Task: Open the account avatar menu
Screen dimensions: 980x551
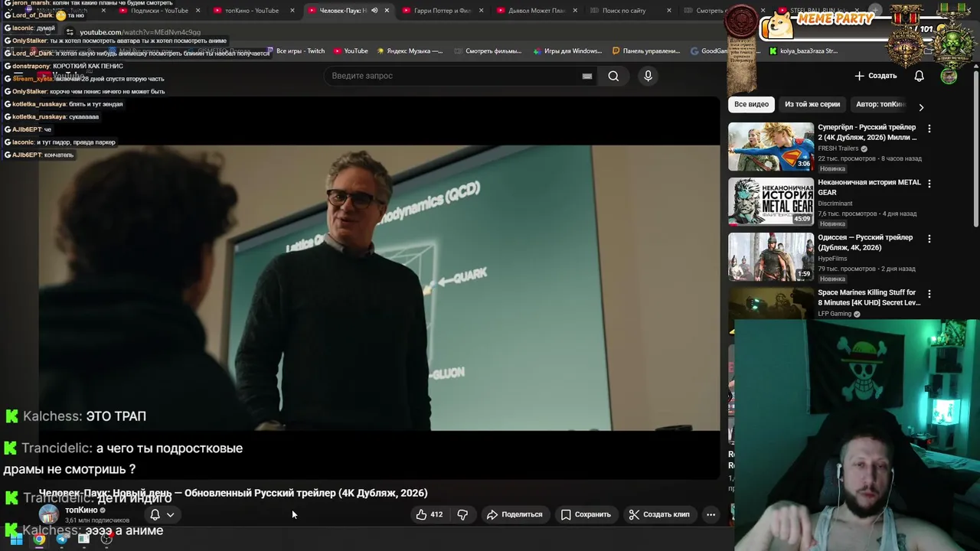Action: click(x=949, y=76)
